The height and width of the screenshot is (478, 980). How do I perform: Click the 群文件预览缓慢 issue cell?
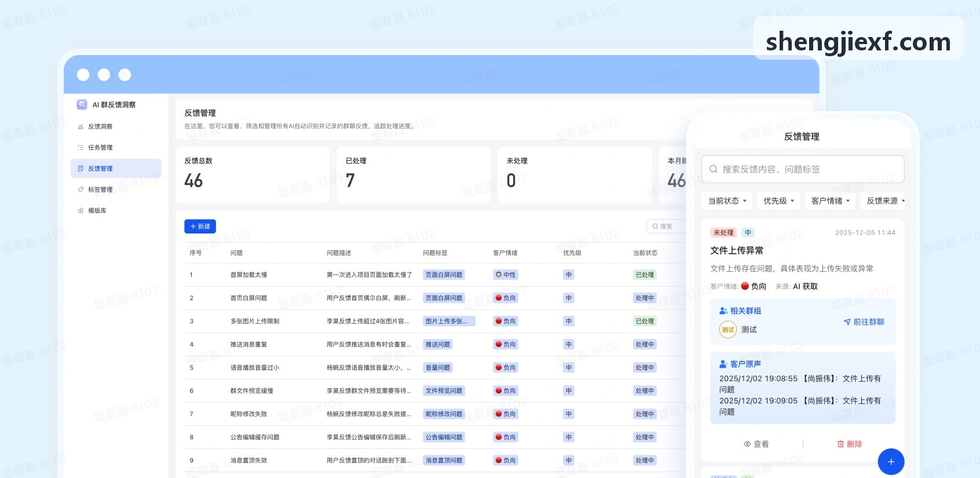click(x=252, y=391)
